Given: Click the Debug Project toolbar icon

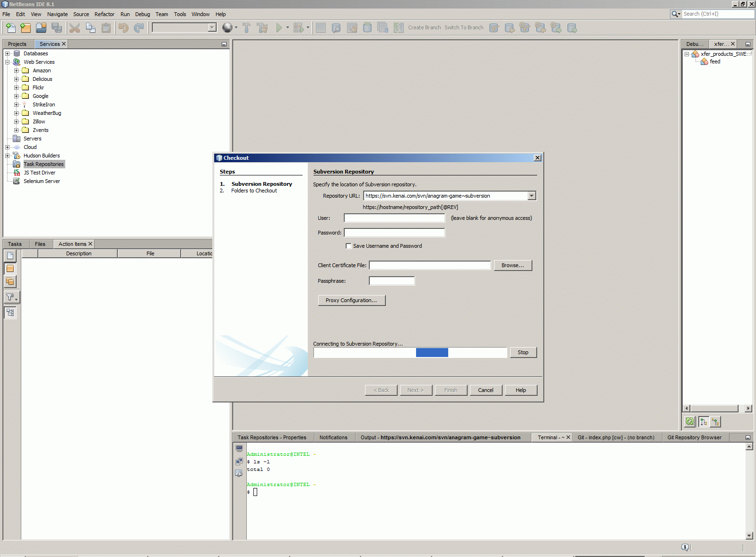Looking at the screenshot, I should point(298,28).
